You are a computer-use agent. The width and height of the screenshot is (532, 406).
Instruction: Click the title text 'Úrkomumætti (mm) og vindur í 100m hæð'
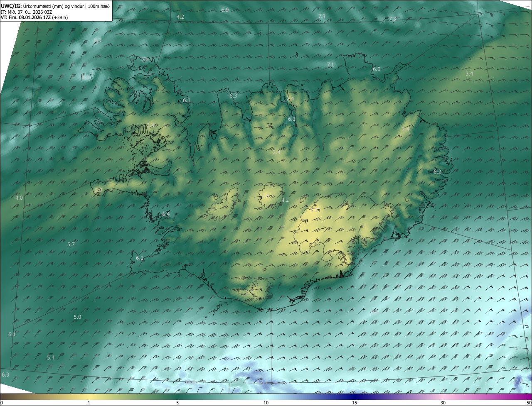click(66, 7)
